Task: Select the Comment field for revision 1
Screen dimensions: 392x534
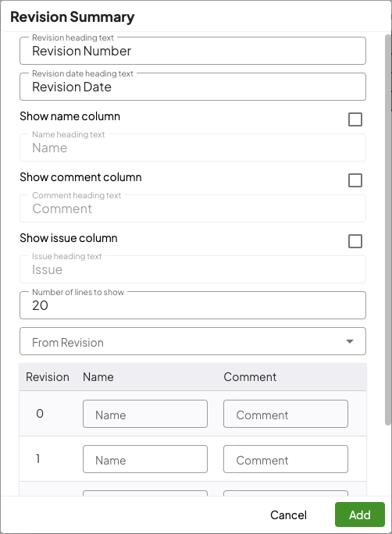Action: click(x=286, y=459)
